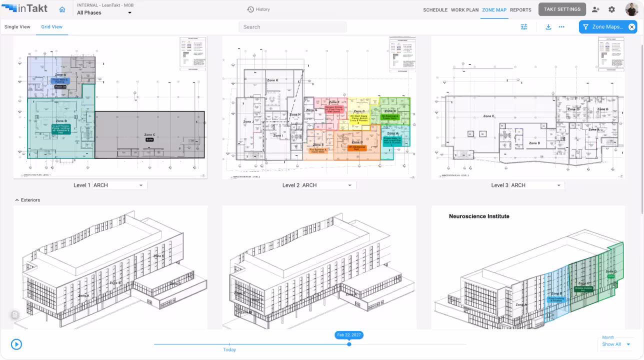This screenshot has width=644, height=360.
Task: Clear the Zone Maps filter chip
Action: pos(632,27)
